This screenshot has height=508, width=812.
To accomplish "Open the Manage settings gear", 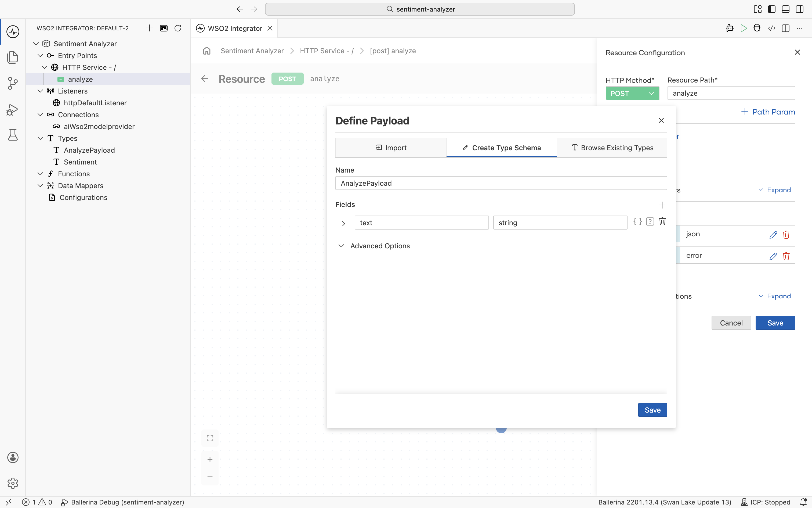I will (x=13, y=483).
